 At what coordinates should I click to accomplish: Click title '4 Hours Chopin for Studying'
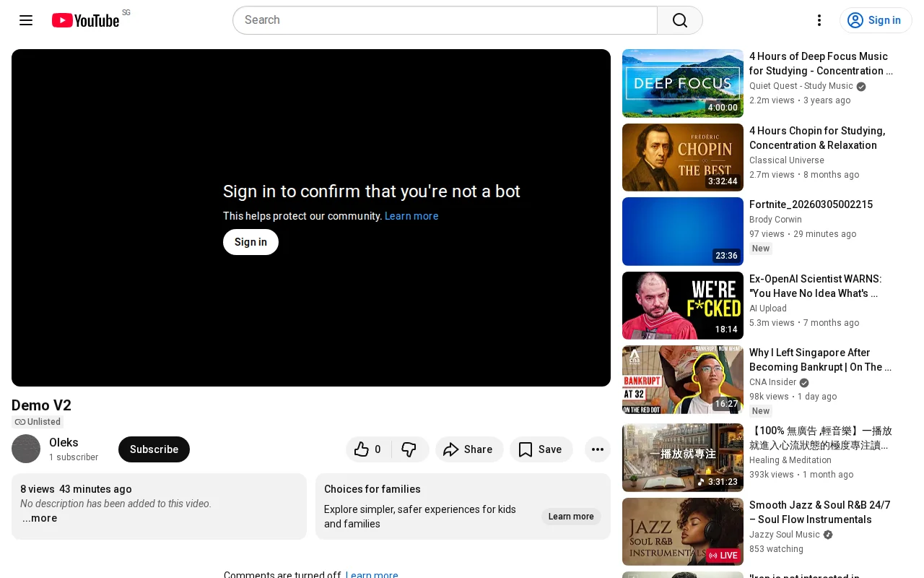tap(817, 138)
